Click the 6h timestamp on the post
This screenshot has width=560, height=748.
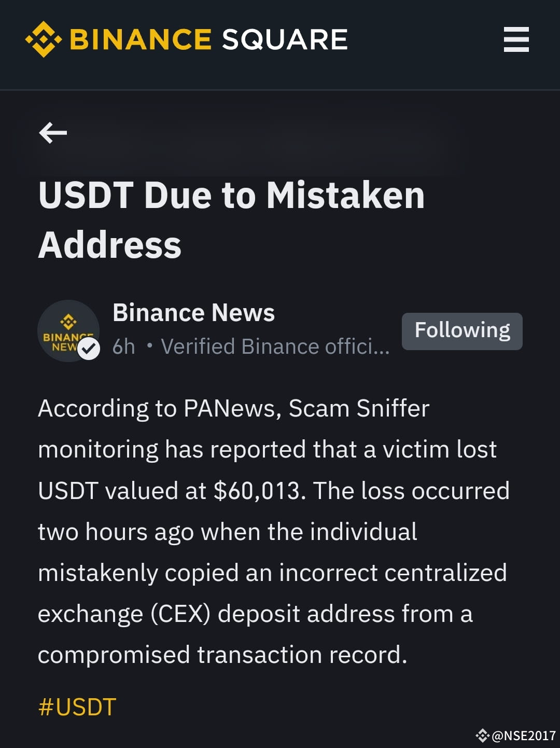[x=123, y=347]
